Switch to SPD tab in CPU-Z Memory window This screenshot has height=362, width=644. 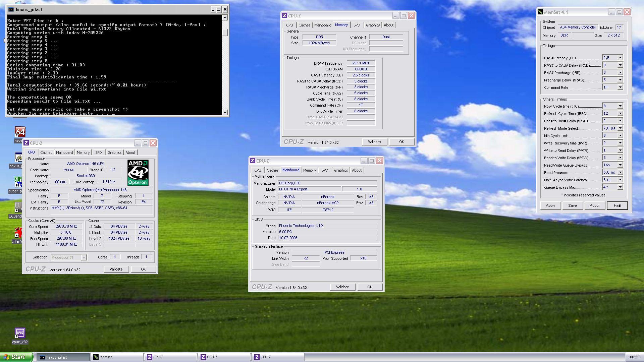(x=357, y=25)
